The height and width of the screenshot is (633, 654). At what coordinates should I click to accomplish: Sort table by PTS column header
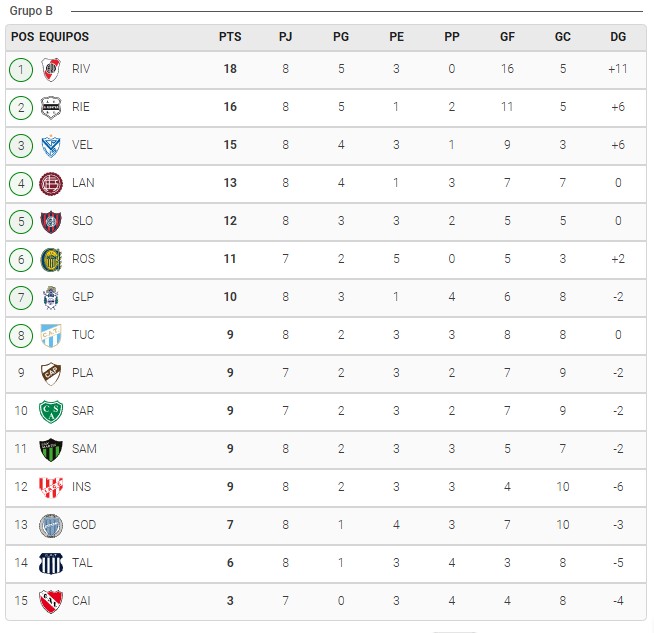(230, 37)
